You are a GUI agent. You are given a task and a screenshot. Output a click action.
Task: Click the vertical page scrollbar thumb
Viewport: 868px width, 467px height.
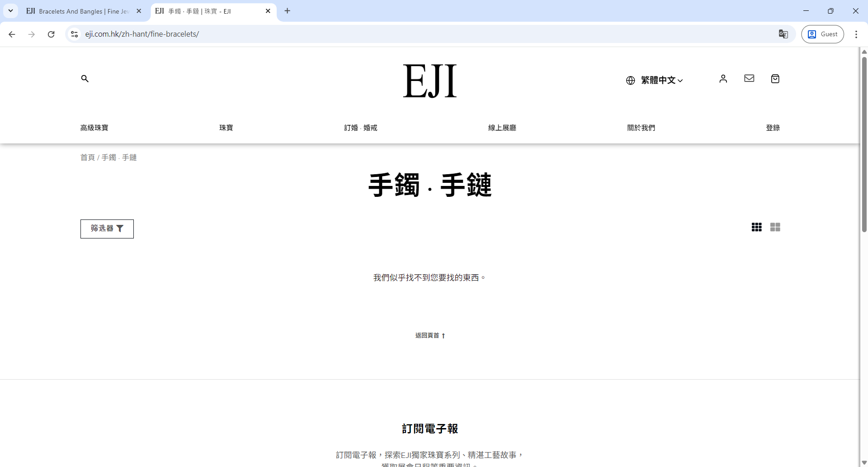864,144
